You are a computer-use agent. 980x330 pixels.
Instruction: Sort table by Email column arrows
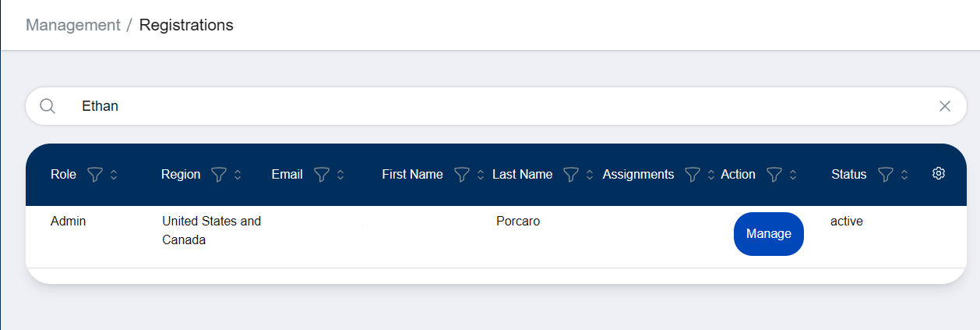point(340,175)
